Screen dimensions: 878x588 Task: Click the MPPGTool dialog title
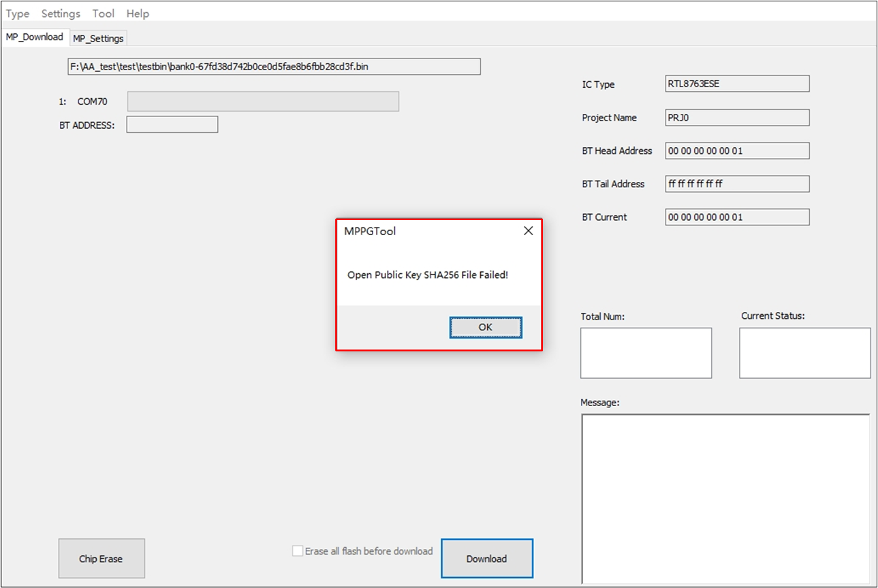[370, 231]
